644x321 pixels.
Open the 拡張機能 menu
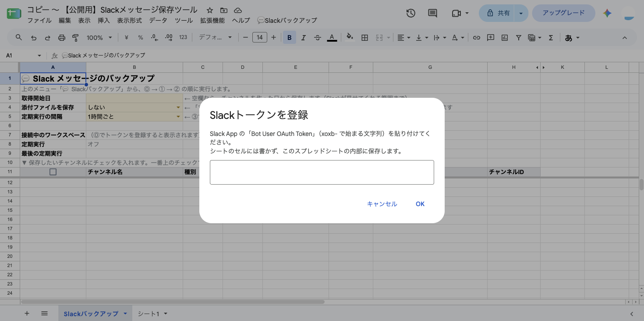pos(212,20)
